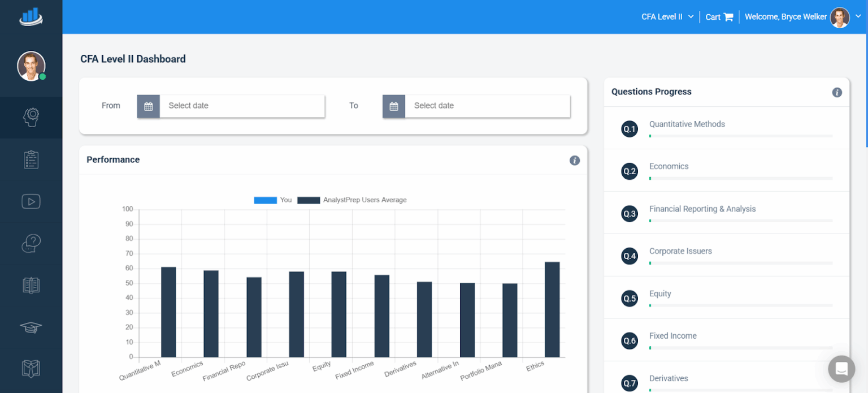
Task: Toggle the AnalystPrep Users Average legend
Action: coord(352,200)
